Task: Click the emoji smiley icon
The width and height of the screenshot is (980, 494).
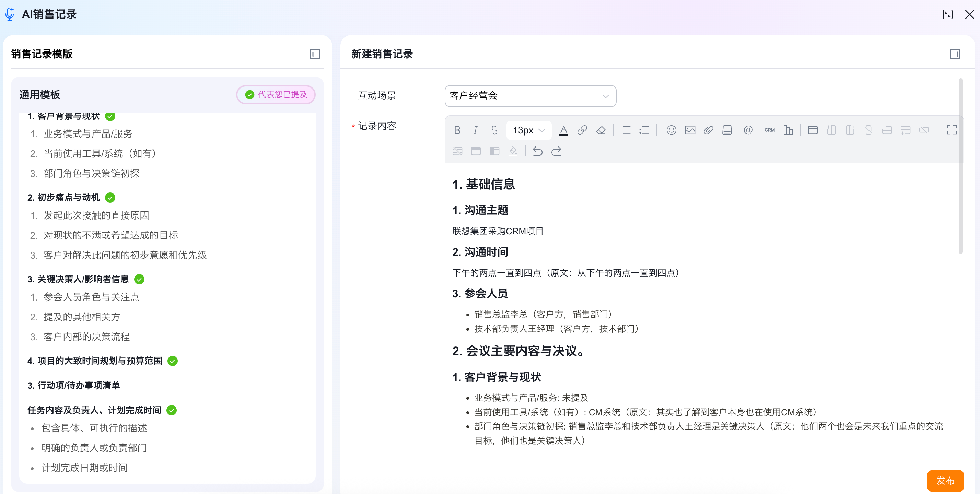Action: point(671,130)
